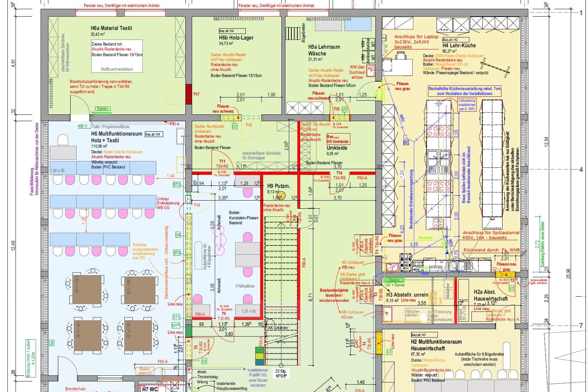The image size is (588, 392).
Task: Click the orange 'Elektro getrennt' box
Action: click(145, 371)
